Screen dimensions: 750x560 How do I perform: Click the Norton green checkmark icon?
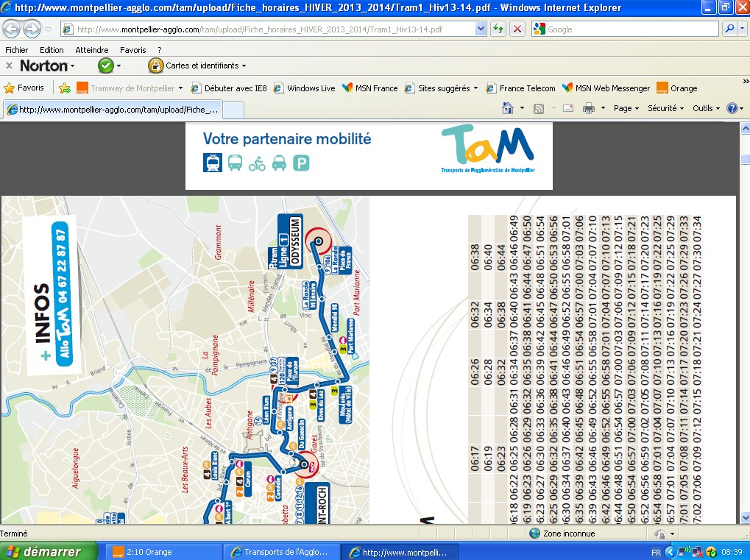(x=105, y=65)
